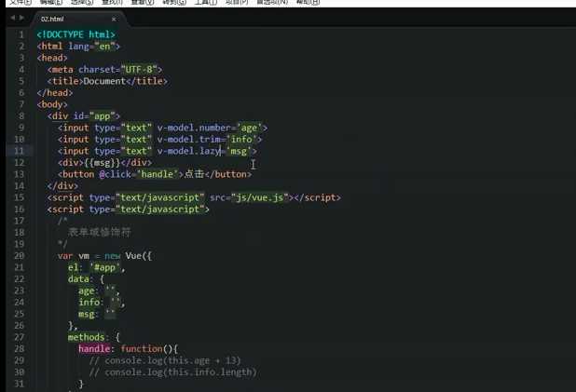Click the commented console.log(this.age + 13) line
Screen dimensions: 576x392
pos(165,360)
